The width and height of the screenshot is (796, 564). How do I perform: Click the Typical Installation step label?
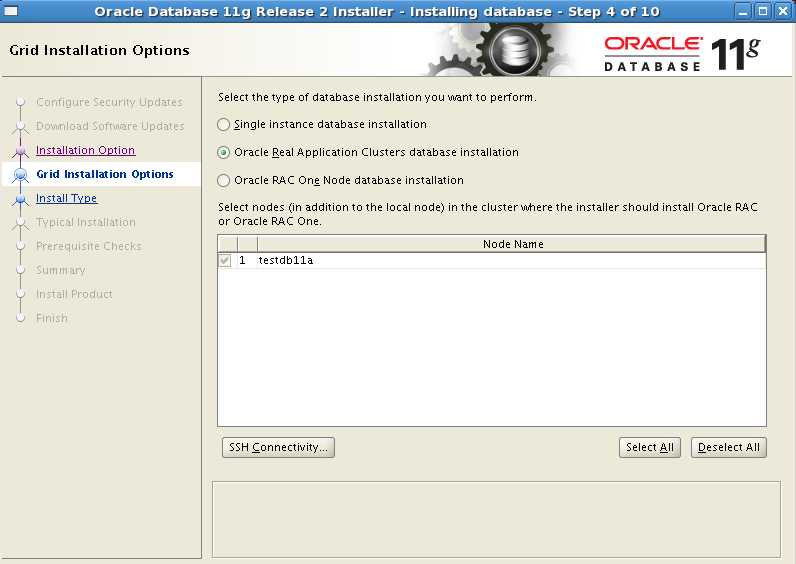(x=86, y=222)
